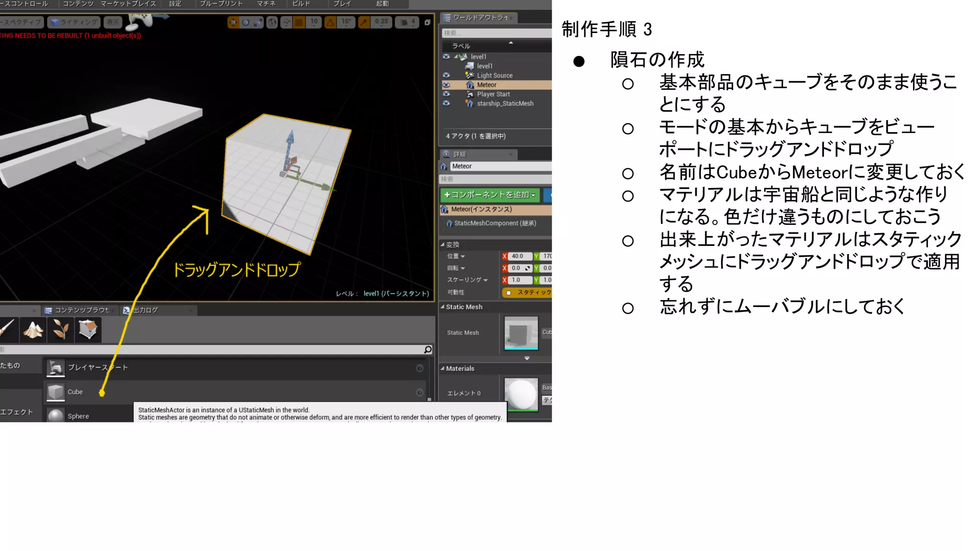This screenshot has width=980, height=551.
Task: Toggle world/local coordinate globe icon
Action: [272, 22]
